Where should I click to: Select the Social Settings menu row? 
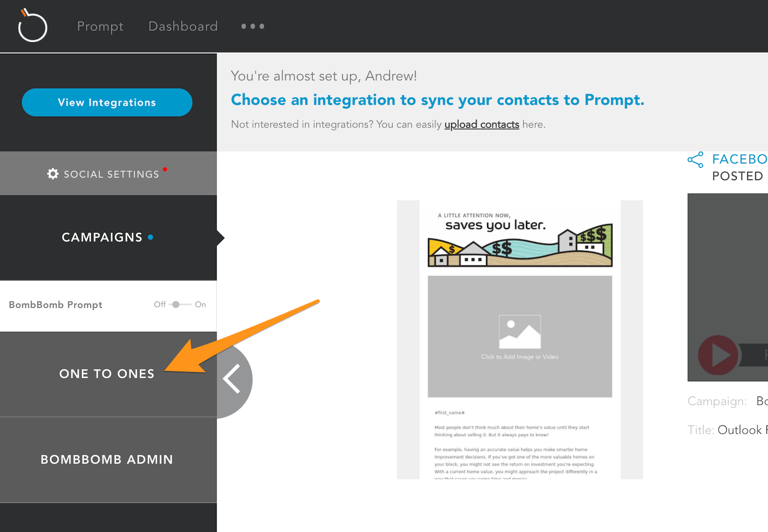(x=108, y=173)
